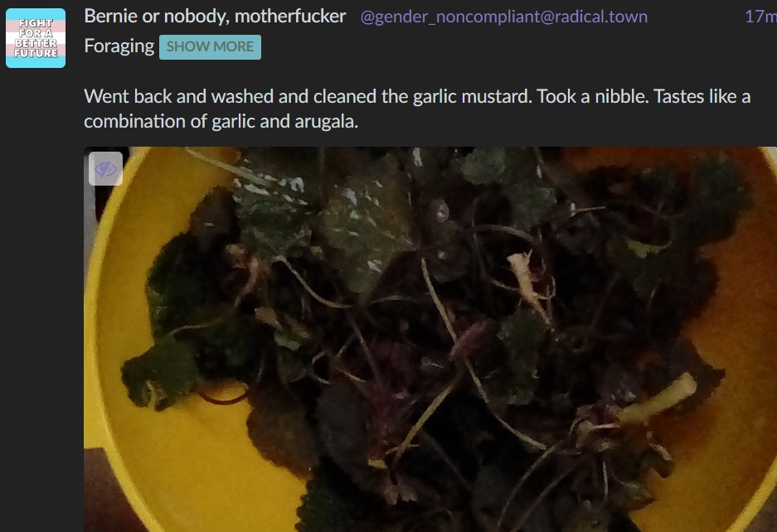Hide the media with the eye icon
Screen dimensions: 777x532
(x=105, y=169)
